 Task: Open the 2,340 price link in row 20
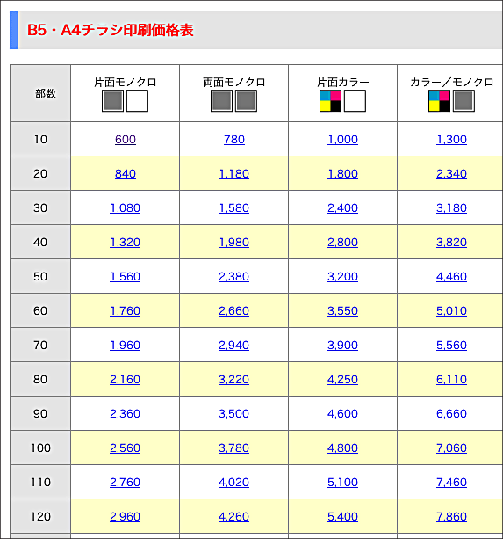(x=451, y=174)
